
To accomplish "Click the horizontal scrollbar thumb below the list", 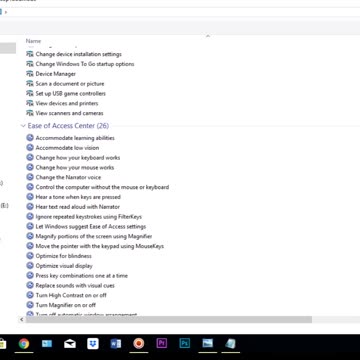I will (169, 320).
